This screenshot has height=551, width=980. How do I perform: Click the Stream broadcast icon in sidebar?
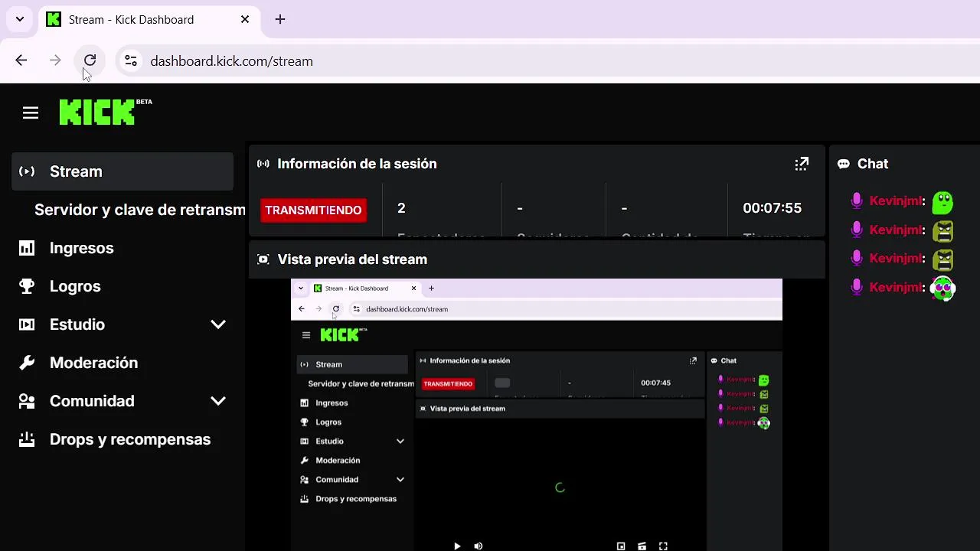coord(27,171)
